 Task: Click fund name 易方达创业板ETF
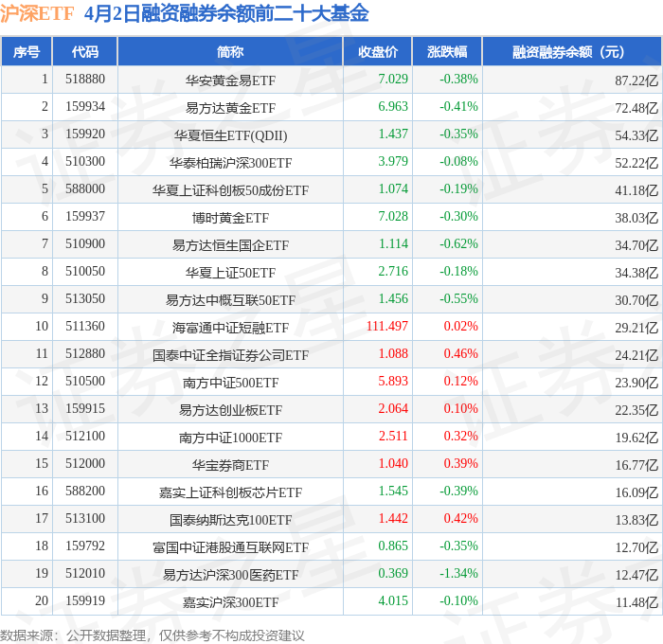pyautogui.click(x=230, y=410)
